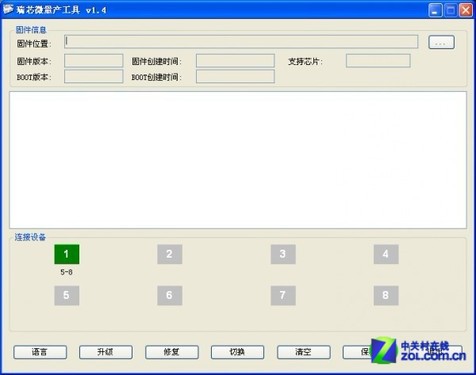Start firmware upgrade with 升级 button
The height and width of the screenshot is (375, 476).
click(x=106, y=352)
